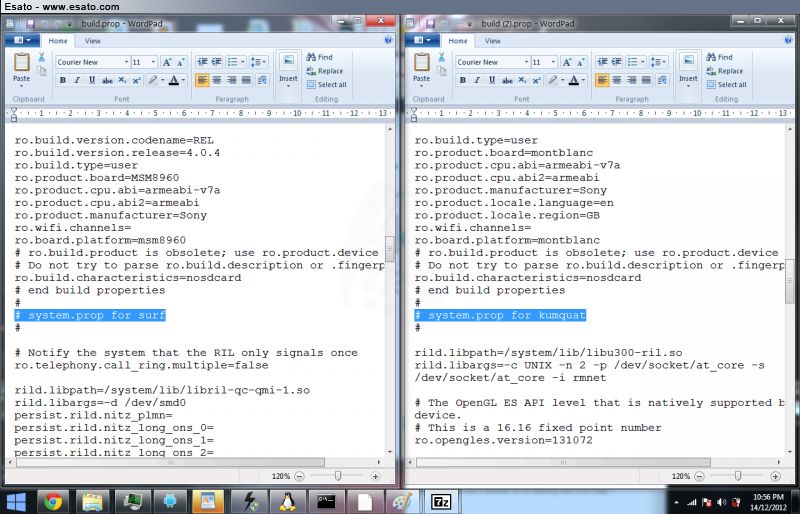Toggle Italic in the left build.prop window

[78, 80]
